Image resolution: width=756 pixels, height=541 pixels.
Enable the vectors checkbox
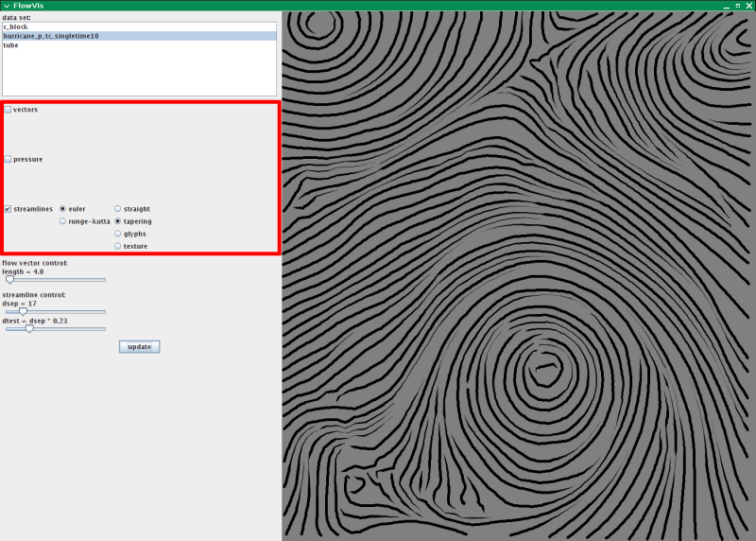(x=9, y=110)
